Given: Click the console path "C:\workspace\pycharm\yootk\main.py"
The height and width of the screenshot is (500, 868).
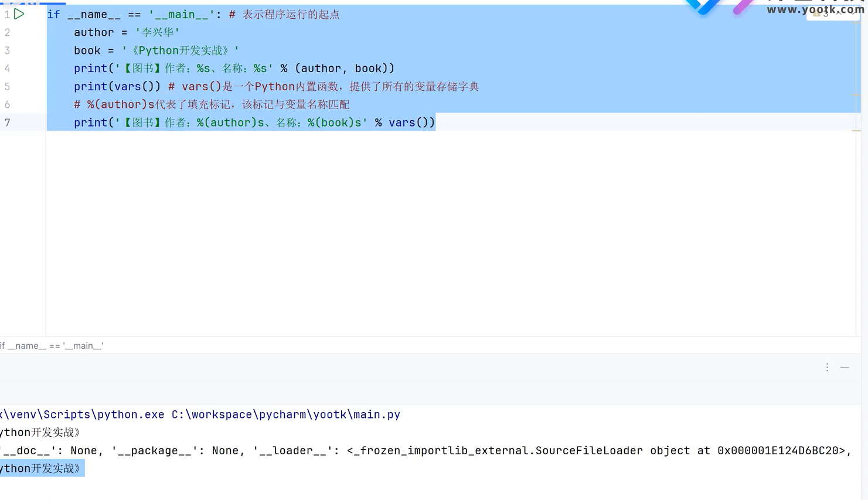Looking at the screenshot, I should point(286,414).
